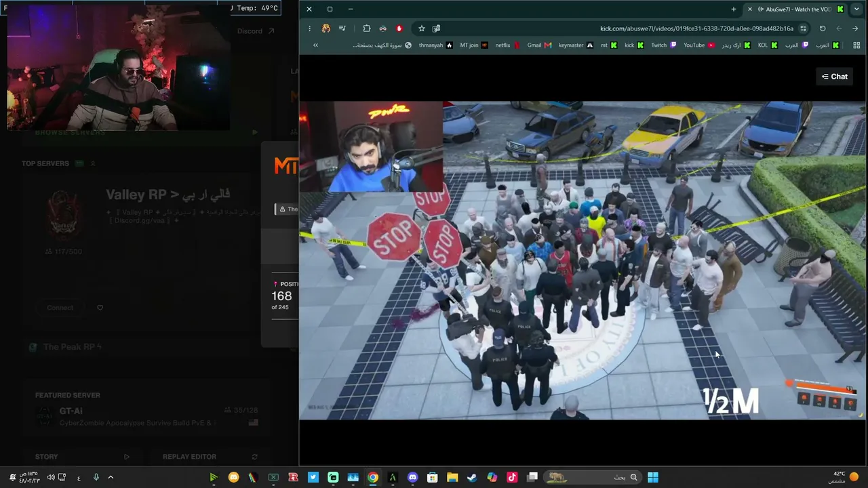Open the media controls icon in Chrome toolbar
This screenshot has width=868, height=488.
point(342,28)
